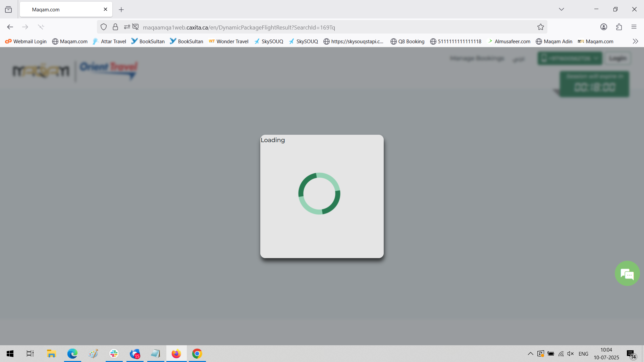
Task: Show more bookmarks overflow chevron
Action: pyautogui.click(x=635, y=42)
